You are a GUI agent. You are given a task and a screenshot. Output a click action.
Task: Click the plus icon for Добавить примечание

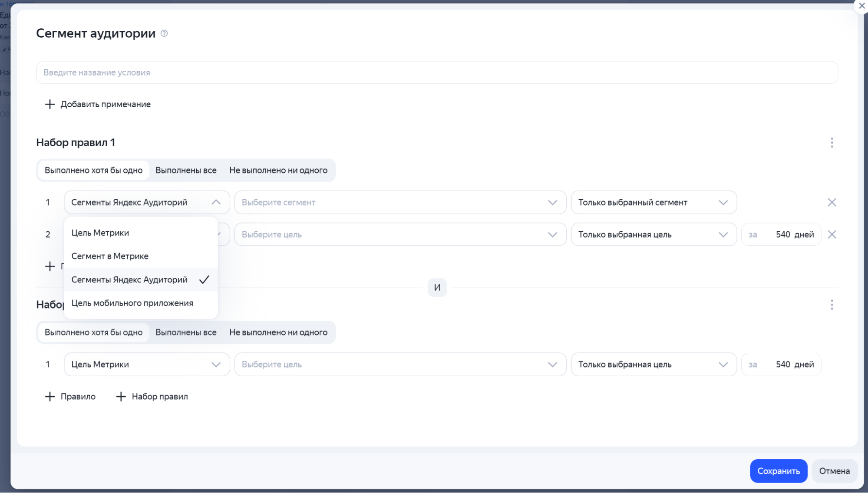click(x=50, y=104)
